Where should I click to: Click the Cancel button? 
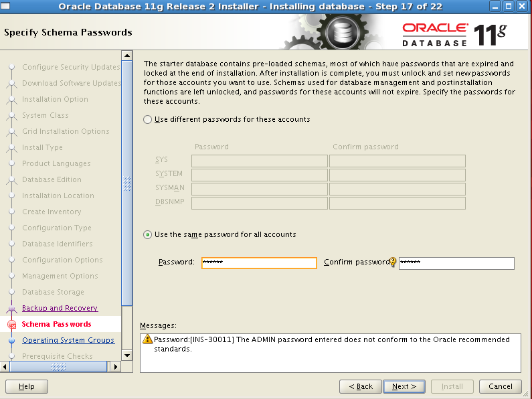pos(500,386)
